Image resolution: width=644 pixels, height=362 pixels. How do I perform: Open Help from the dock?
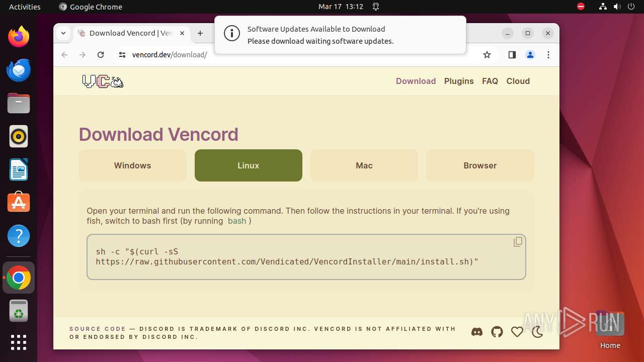(19, 236)
